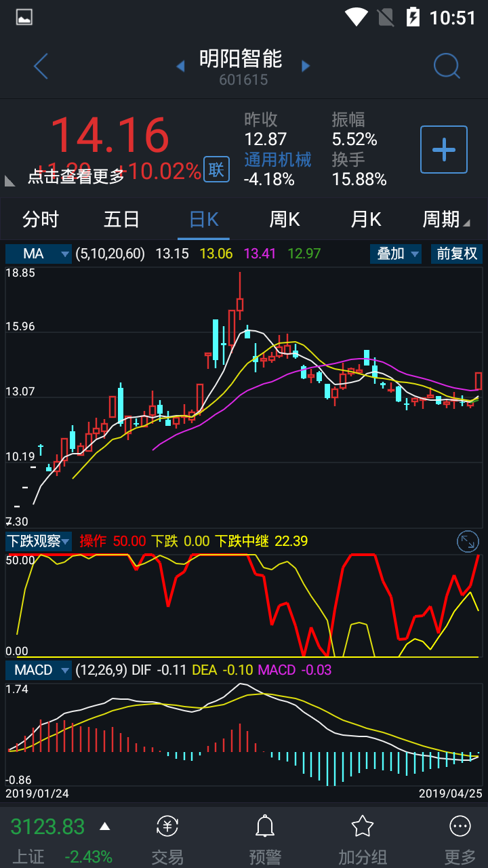Tap the no-SIM icon in status bar
Viewport: 488px width, 868px height.
click(385, 17)
